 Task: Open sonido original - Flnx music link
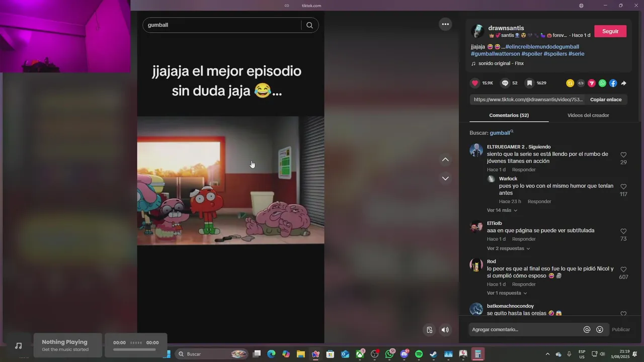[500, 64]
